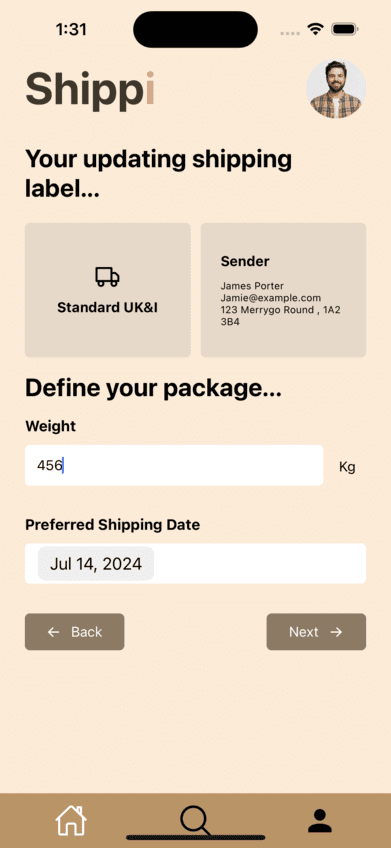Image resolution: width=391 pixels, height=848 pixels.
Task: Select the Standard UK&I shipping card
Action: [x=108, y=290]
